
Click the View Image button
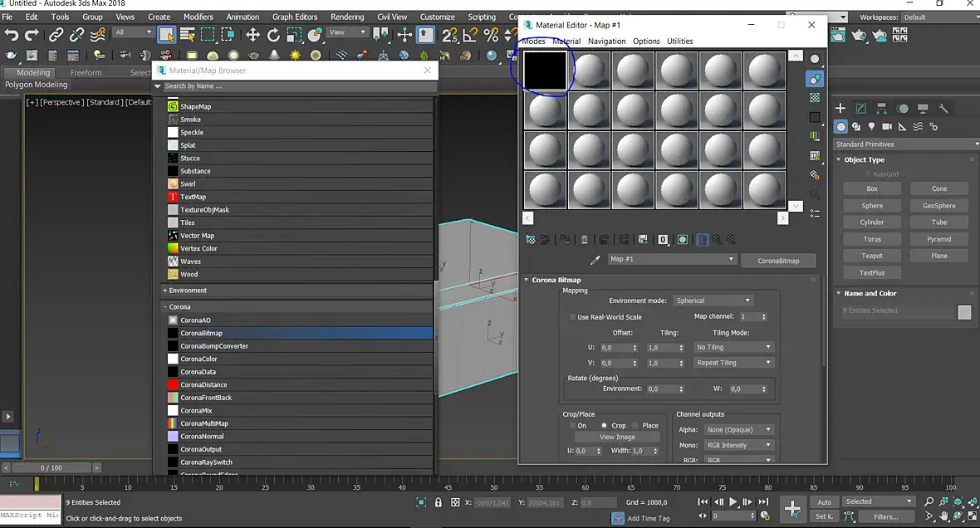coord(617,438)
